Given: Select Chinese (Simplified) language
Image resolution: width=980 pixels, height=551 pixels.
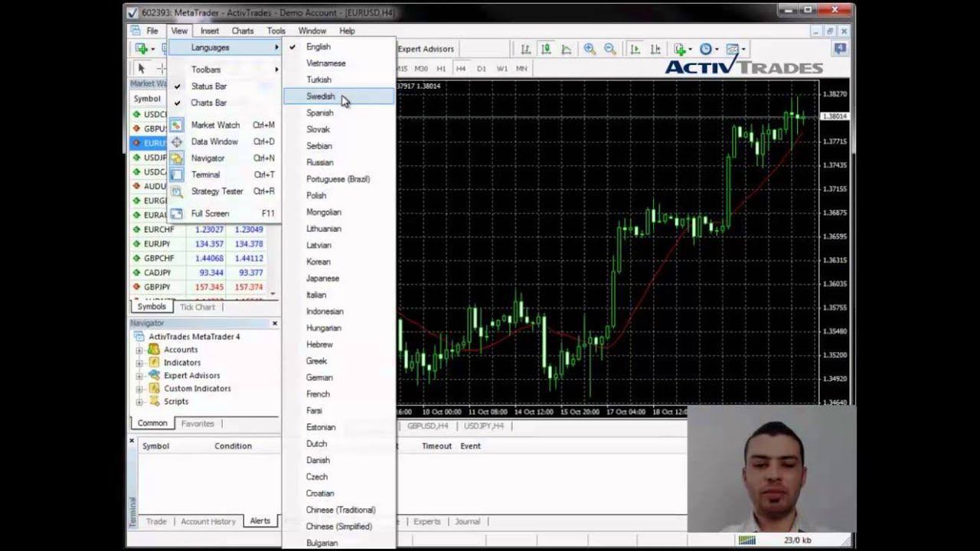Looking at the screenshot, I should point(338,527).
